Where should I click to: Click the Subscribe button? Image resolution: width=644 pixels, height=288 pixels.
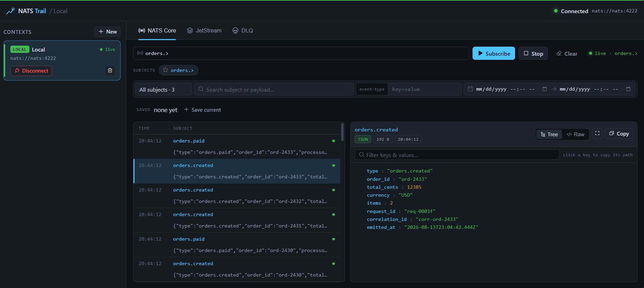[494, 53]
